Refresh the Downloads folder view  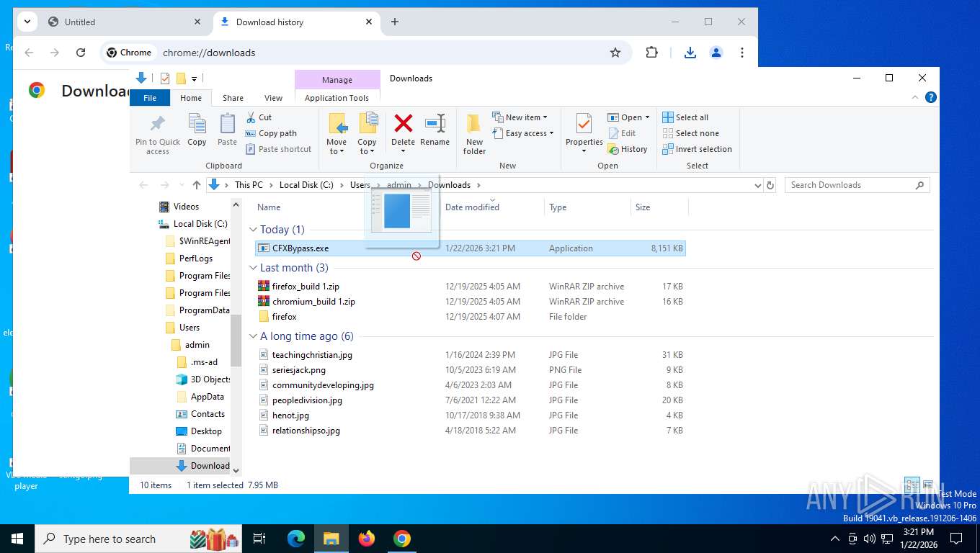click(770, 185)
